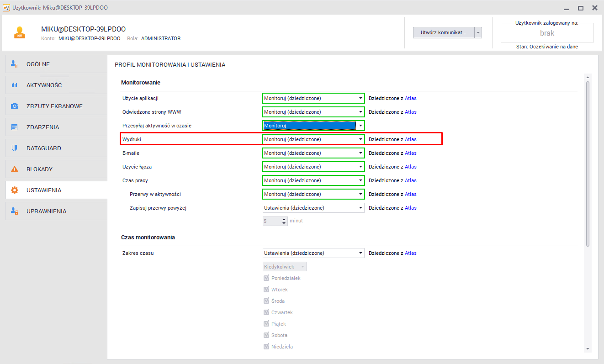
Task: Open the Kiedykolwiek dropdown
Action: tap(284, 267)
